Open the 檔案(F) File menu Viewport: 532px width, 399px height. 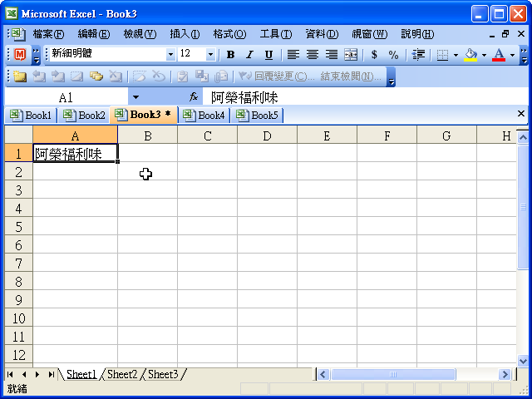[48, 34]
